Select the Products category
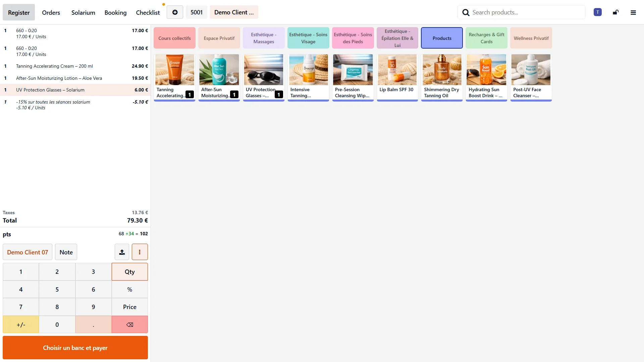This screenshot has width=644, height=362. (x=442, y=38)
